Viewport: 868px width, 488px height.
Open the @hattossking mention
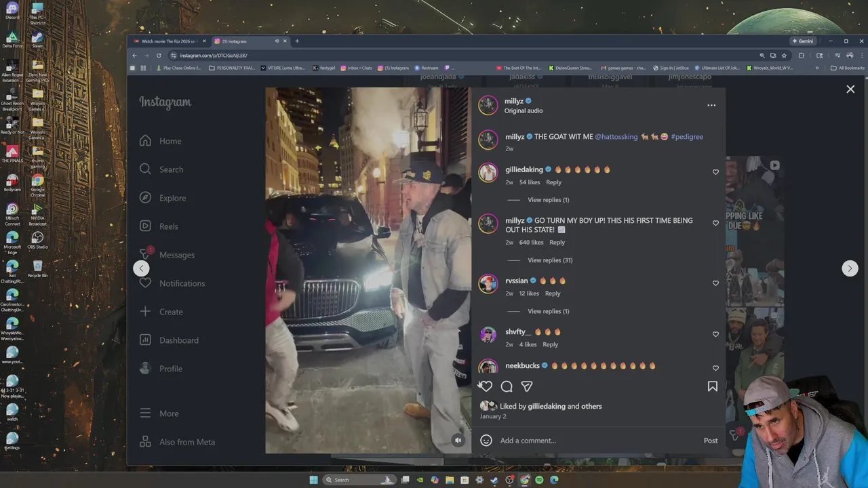tap(616, 137)
